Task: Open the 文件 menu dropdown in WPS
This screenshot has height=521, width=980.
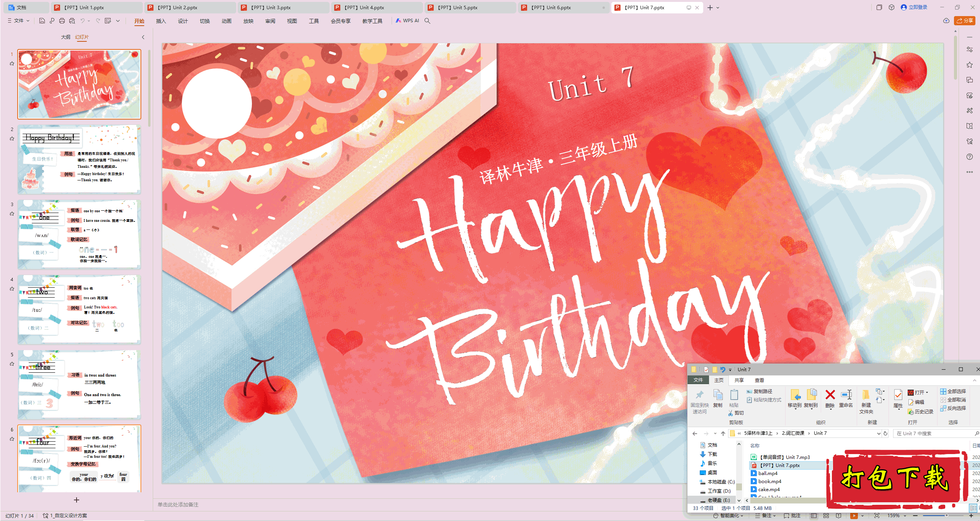Action: coord(19,21)
